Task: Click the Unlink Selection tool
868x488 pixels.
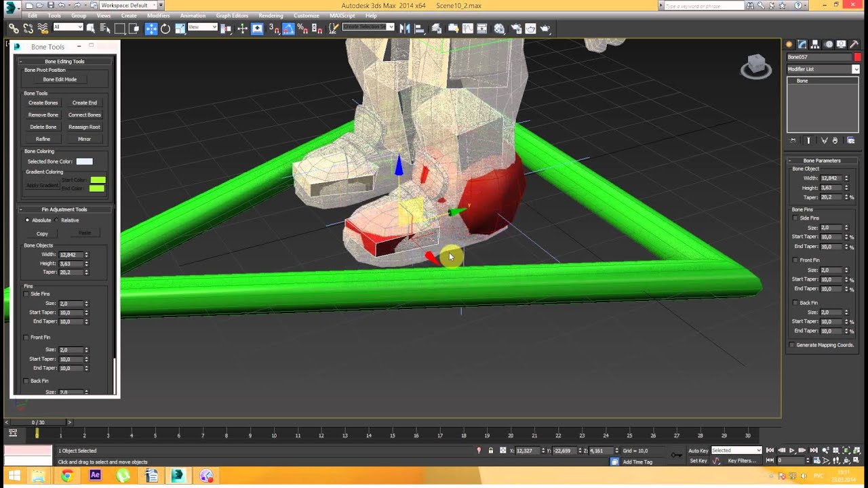Action: 28,28
